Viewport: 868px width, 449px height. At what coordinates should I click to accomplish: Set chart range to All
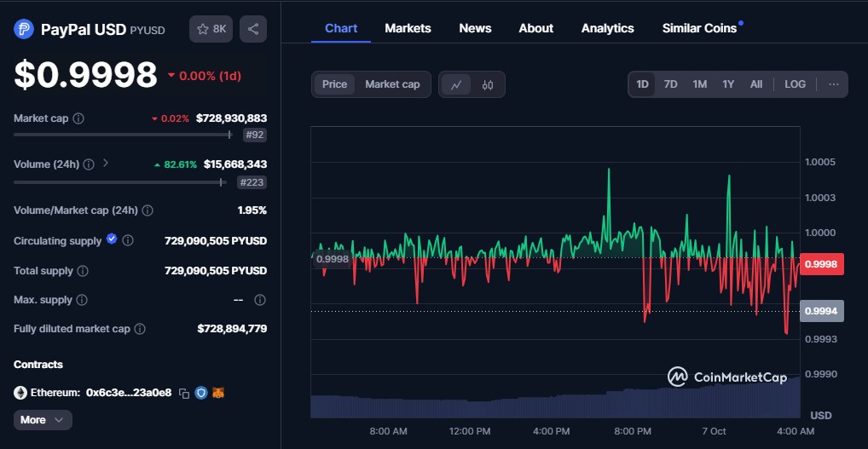click(x=756, y=84)
